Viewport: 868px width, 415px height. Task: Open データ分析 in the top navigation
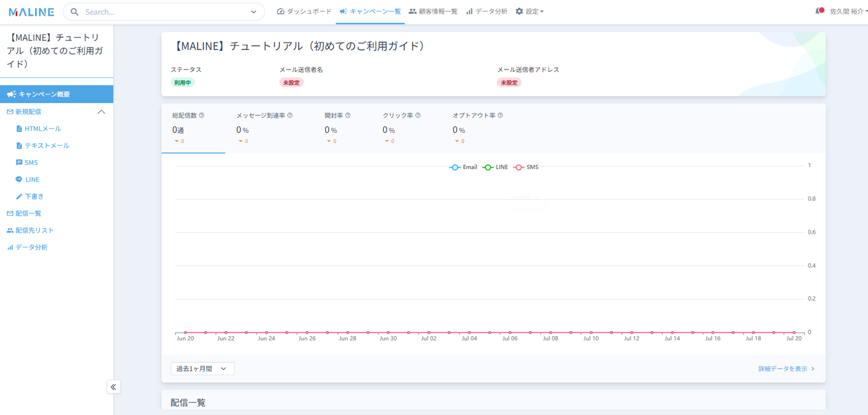click(486, 11)
